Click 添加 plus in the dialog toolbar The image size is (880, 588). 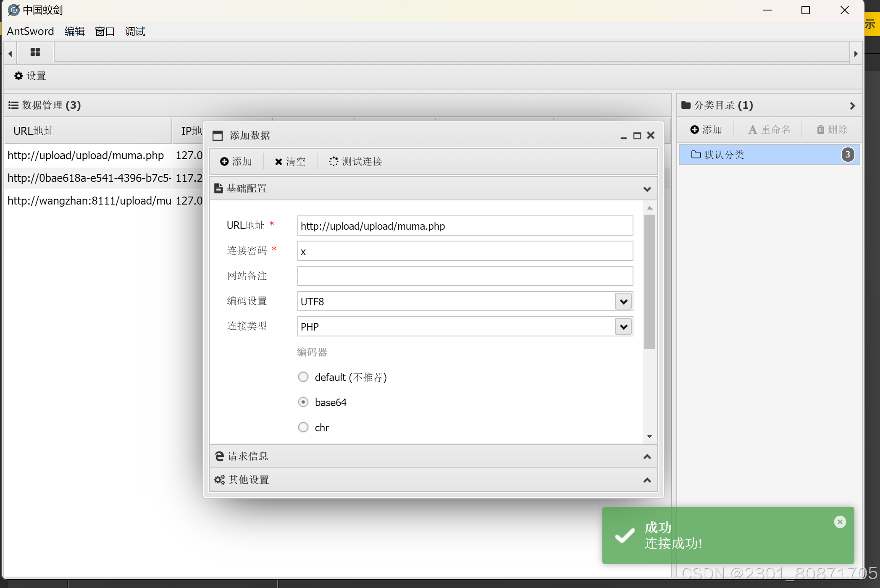pos(236,162)
